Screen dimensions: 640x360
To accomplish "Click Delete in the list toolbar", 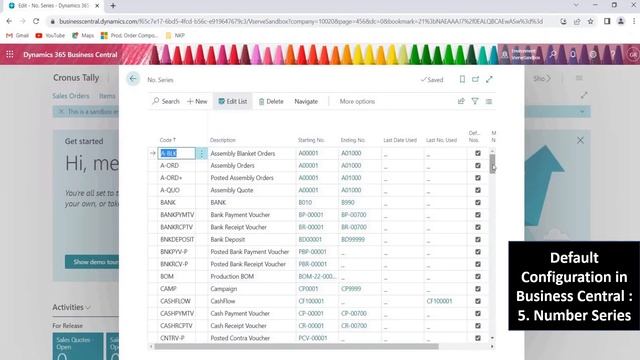I will (x=271, y=101).
